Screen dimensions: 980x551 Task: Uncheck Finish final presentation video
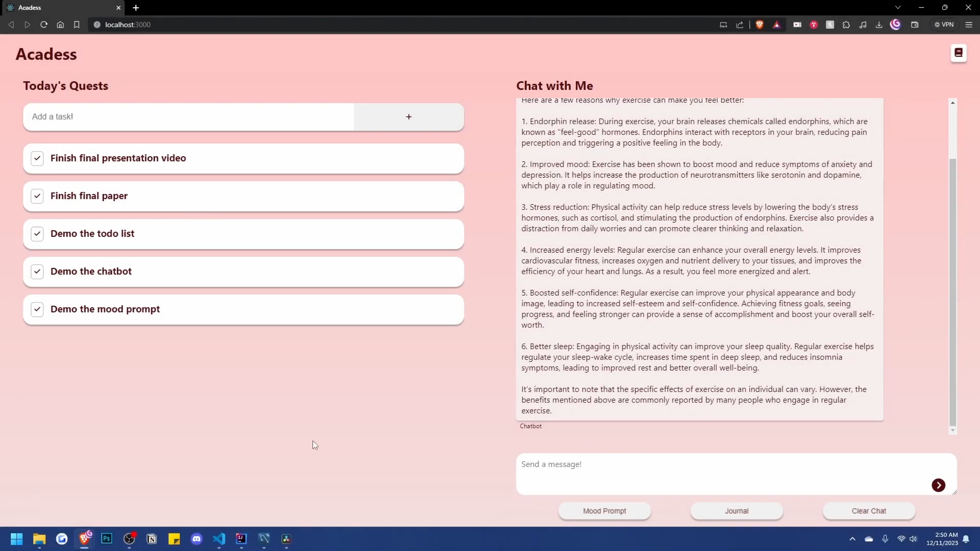point(37,158)
